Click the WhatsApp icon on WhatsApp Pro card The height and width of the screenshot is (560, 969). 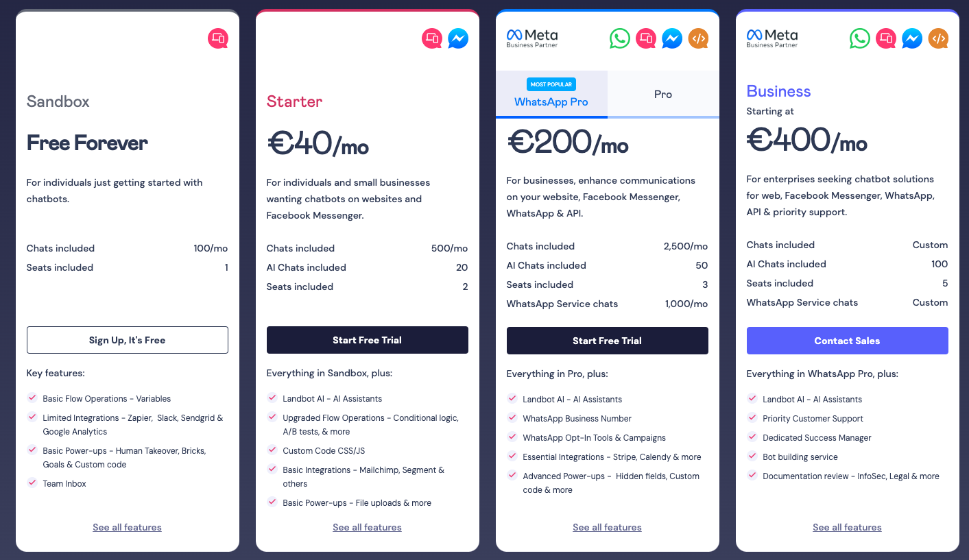(620, 38)
